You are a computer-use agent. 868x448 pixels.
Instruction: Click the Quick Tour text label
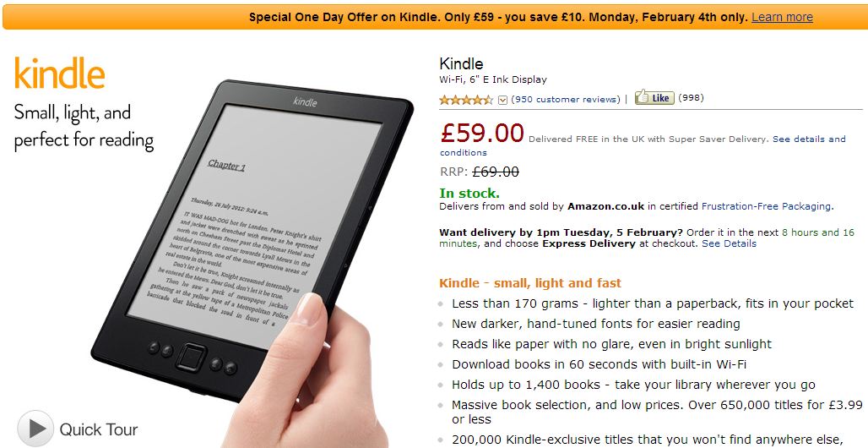tap(99, 429)
